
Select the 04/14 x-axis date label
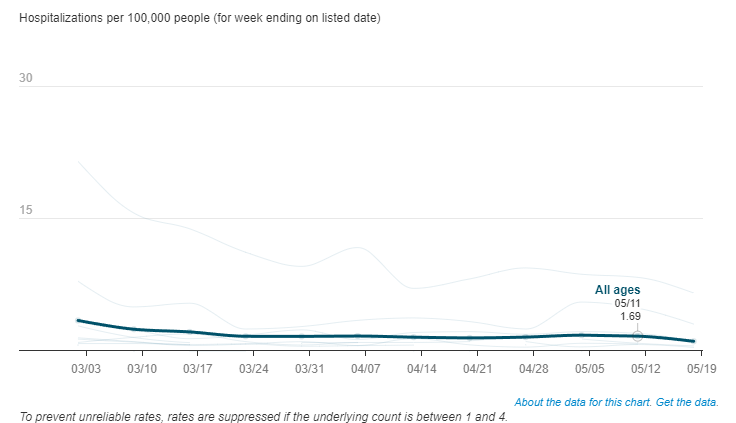click(x=422, y=369)
